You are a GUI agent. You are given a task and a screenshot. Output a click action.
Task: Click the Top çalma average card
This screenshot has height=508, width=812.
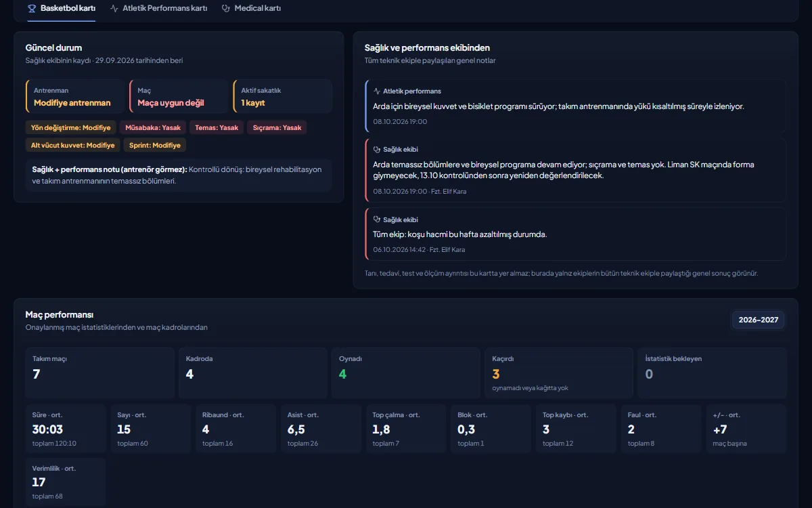[406, 429]
